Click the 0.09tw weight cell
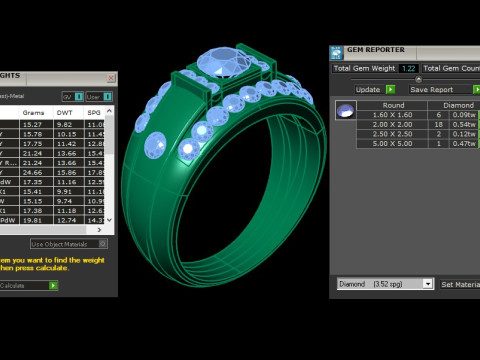Image resolution: width=480 pixels, height=360 pixels. click(x=464, y=115)
